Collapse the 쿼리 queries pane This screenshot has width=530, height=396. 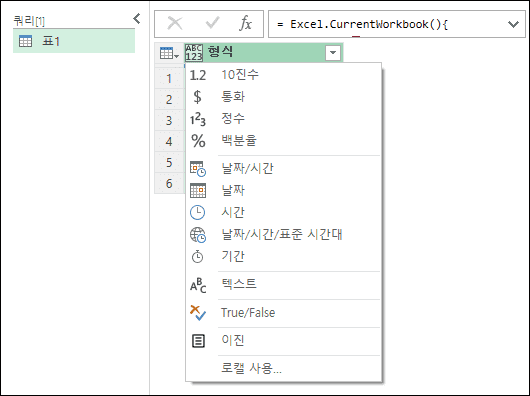coord(137,19)
